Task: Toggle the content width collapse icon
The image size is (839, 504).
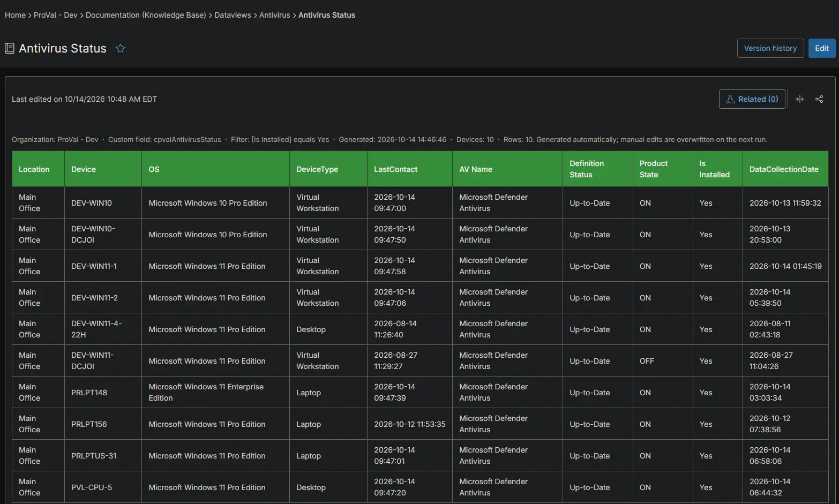Action: (x=800, y=99)
